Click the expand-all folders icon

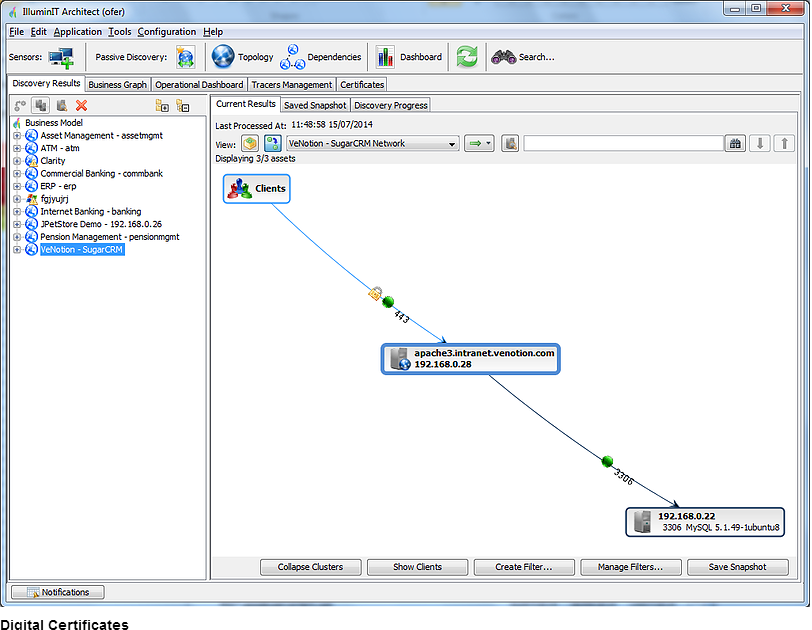tap(162, 105)
